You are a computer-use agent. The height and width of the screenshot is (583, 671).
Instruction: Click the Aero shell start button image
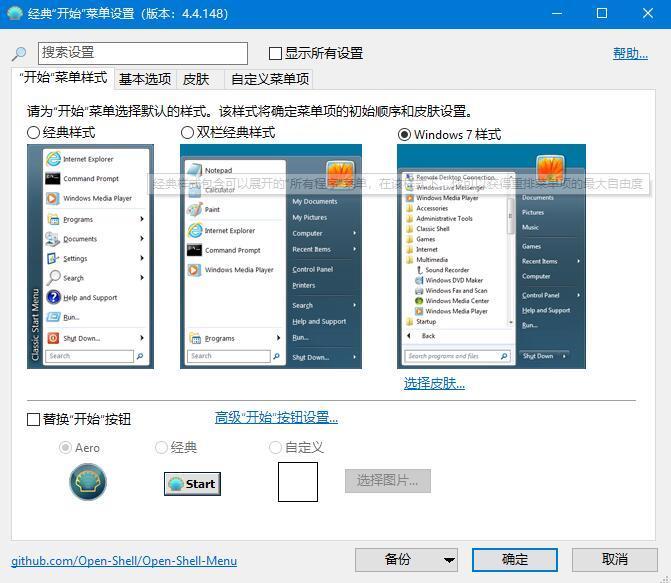tap(88, 483)
